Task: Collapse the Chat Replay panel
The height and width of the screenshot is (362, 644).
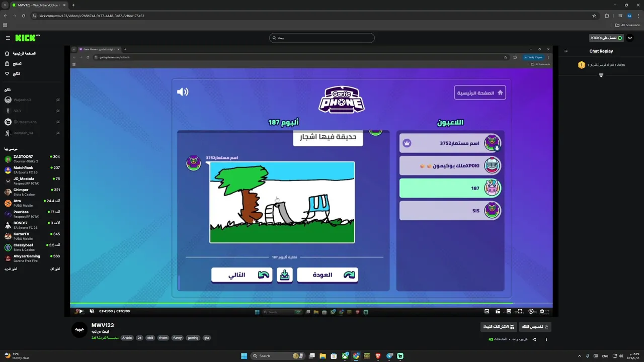Action: [566, 51]
